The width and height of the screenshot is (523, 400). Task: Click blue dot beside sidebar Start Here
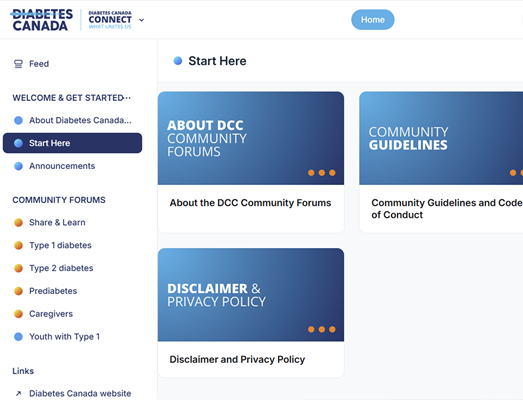click(18, 143)
